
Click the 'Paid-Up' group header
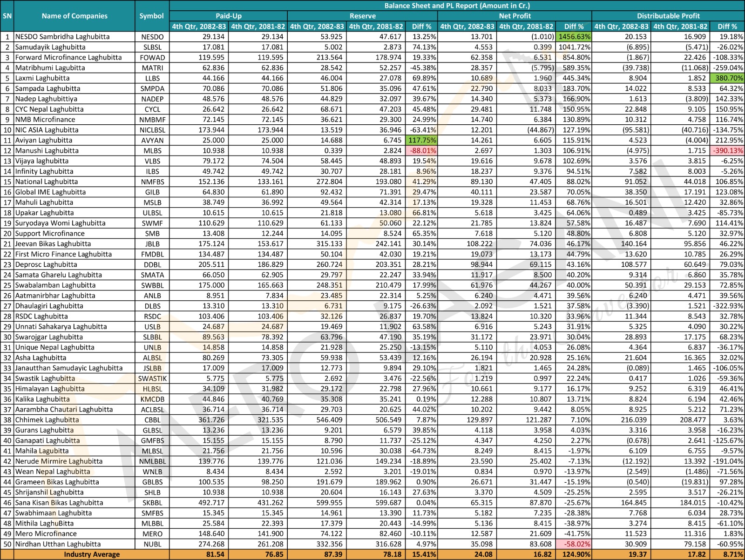[228, 16]
